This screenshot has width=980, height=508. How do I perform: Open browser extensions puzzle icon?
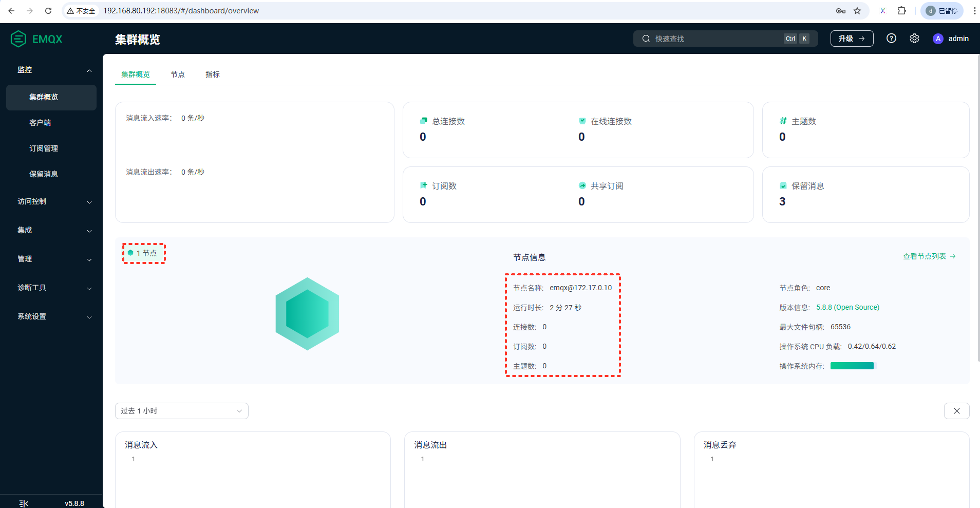[x=901, y=11]
